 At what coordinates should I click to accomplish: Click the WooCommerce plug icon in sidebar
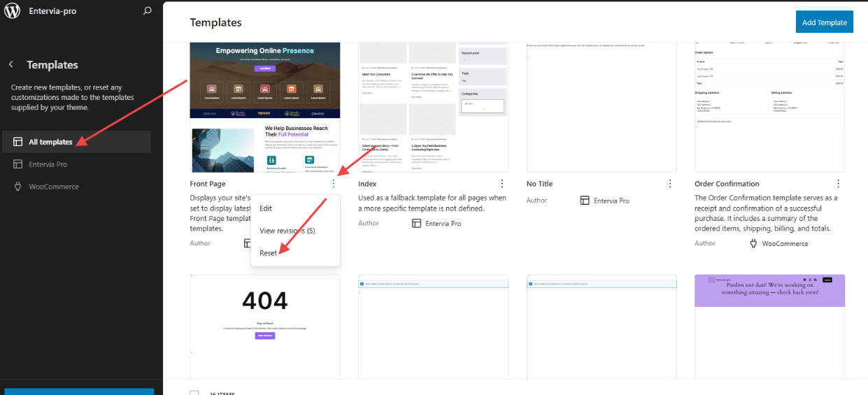(x=17, y=187)
